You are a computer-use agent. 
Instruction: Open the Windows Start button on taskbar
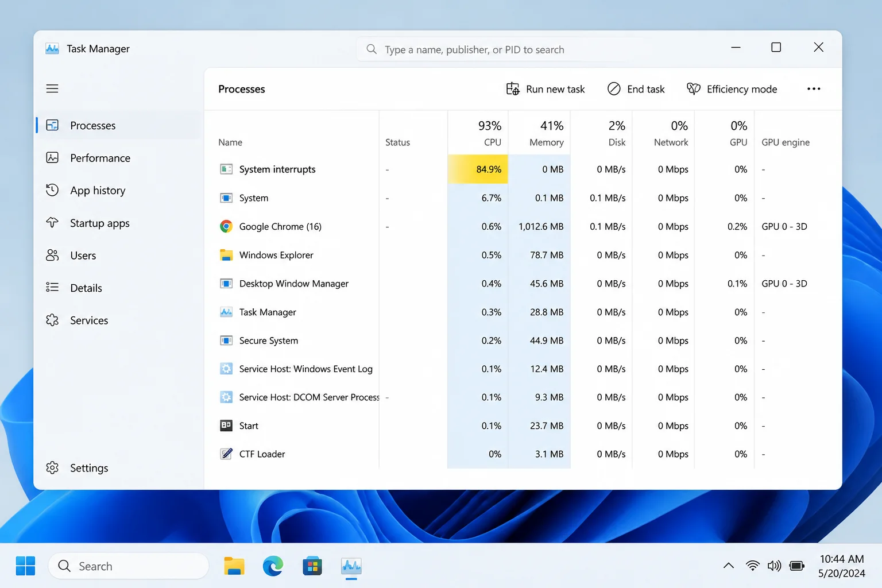(25, 566)
